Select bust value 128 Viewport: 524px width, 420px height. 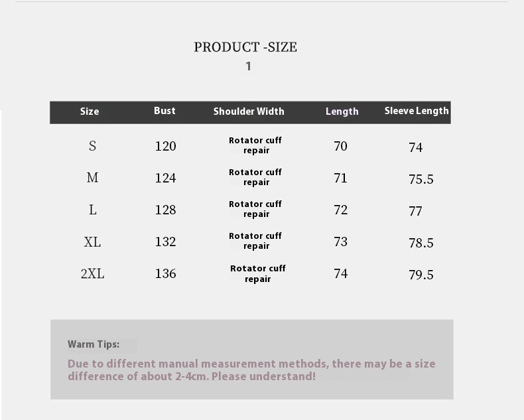click(x=166, y=210)
